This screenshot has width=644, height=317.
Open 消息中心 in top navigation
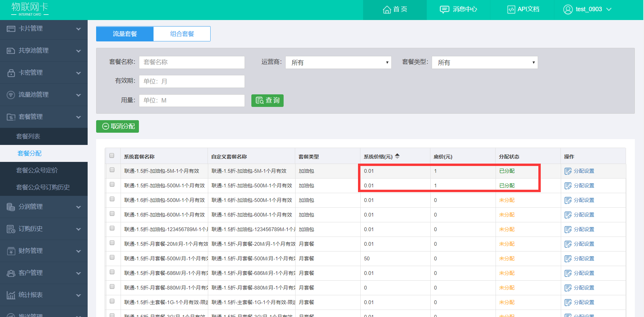tap(458, 10)
